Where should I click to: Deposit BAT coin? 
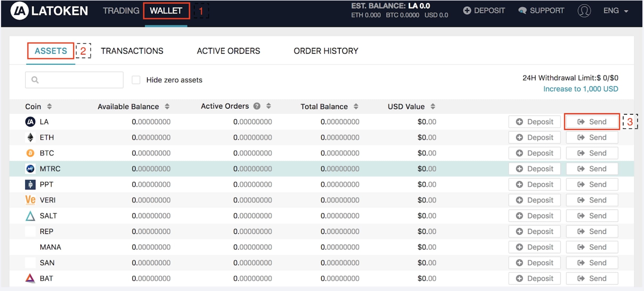point(535,278)
